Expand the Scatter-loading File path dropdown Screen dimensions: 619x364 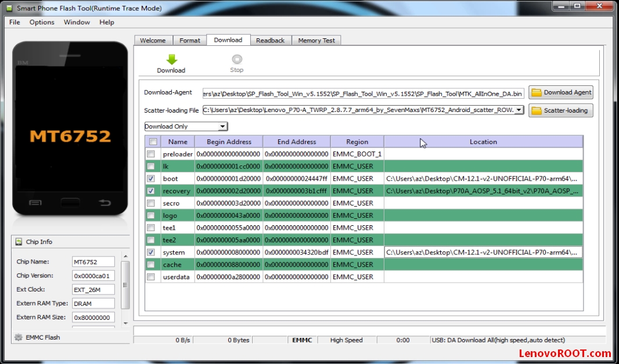[x=519, y=110]
